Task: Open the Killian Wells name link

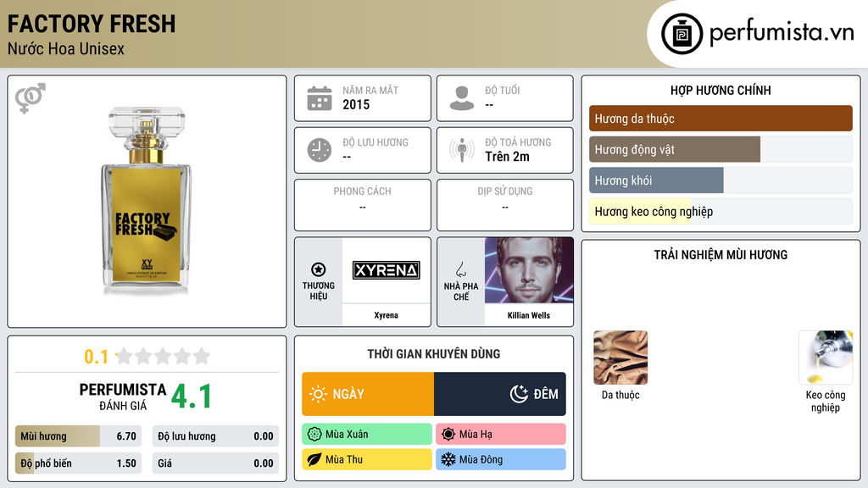Action: (x=529, y=315)
